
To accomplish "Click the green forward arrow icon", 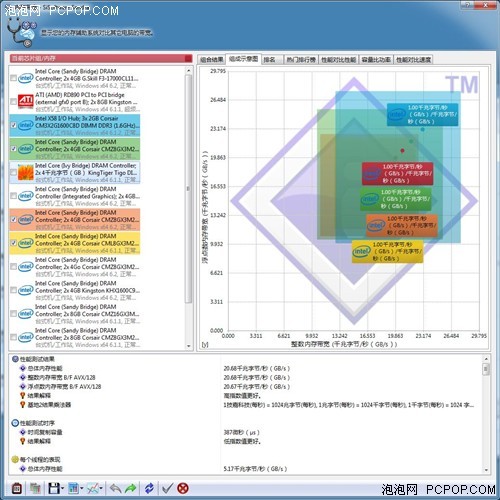I will (131, 489).
